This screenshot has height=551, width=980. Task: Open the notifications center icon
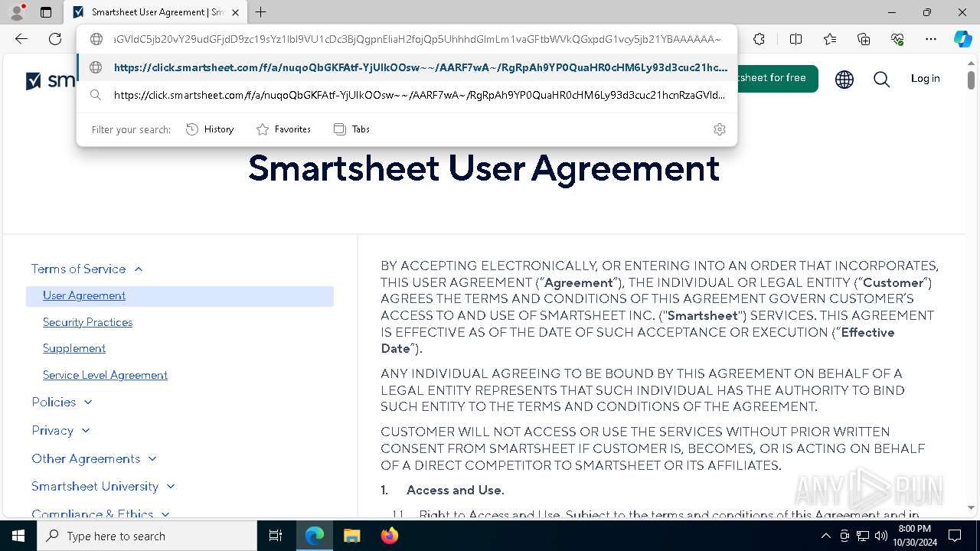pos(955,536)
